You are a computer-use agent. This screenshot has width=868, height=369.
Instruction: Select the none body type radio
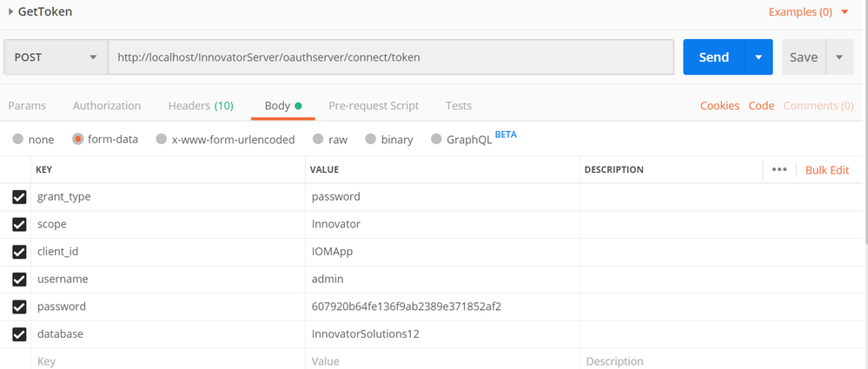point(18,139)
